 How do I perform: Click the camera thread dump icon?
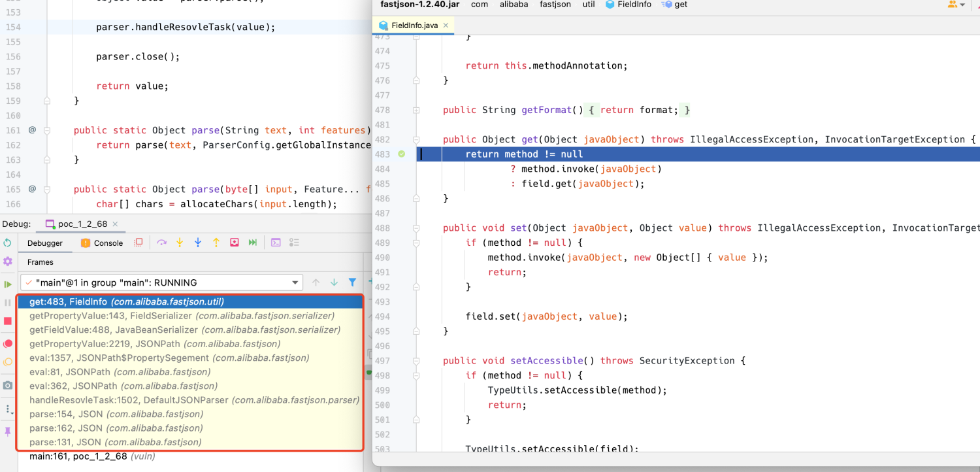(x=7, y=386)
